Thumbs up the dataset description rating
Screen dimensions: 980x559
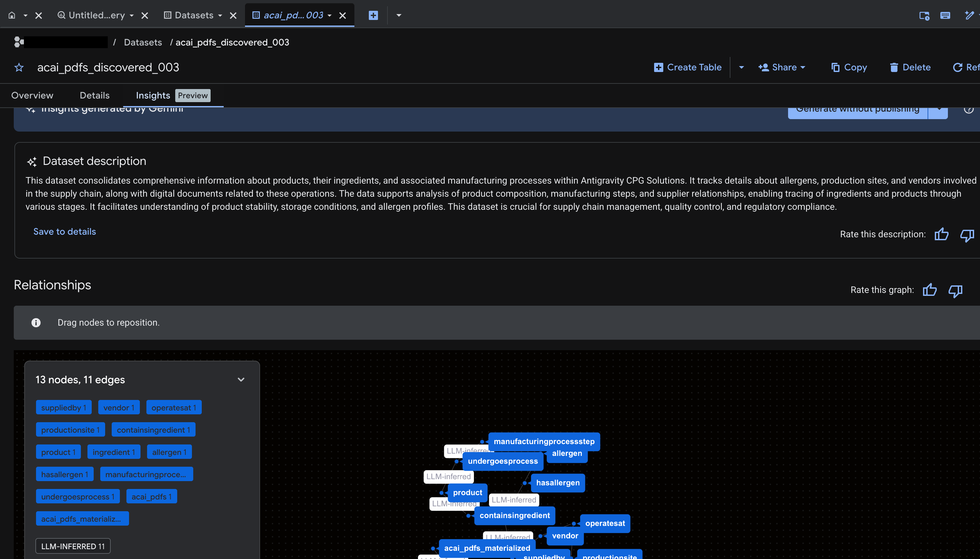coord(942,235)
